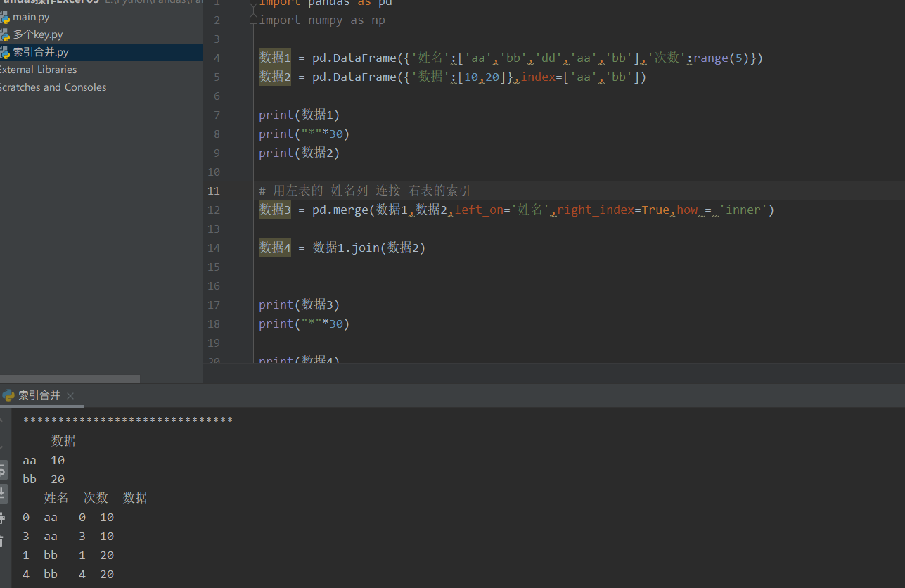This screenshot has width=905, height=588.
Task: Click the comment on line 11
Action: 365,191
